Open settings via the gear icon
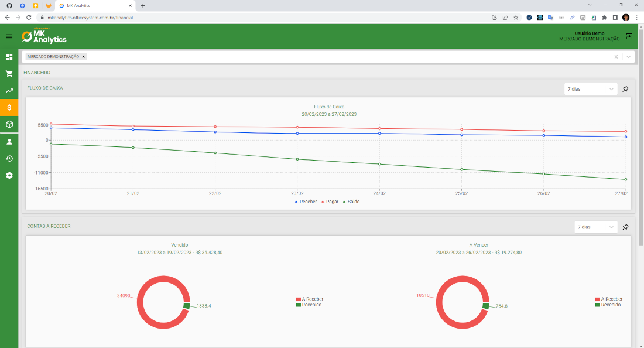The image size is (644, 348). [x=8, y=175]
